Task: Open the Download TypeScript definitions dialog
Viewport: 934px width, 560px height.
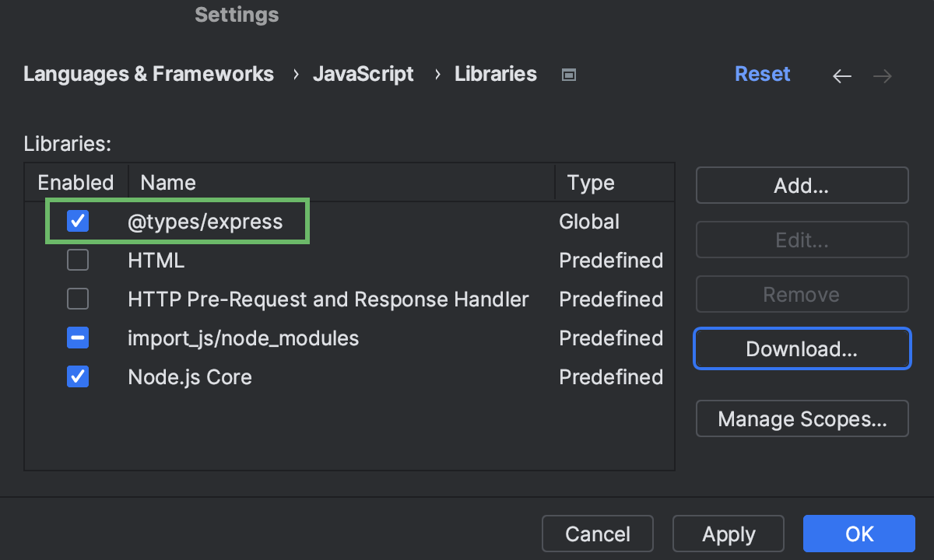Action: tap(802, 348)
